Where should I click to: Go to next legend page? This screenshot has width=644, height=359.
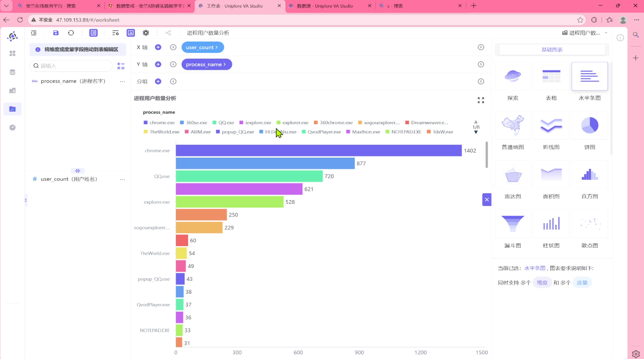[x=476, y=132]
